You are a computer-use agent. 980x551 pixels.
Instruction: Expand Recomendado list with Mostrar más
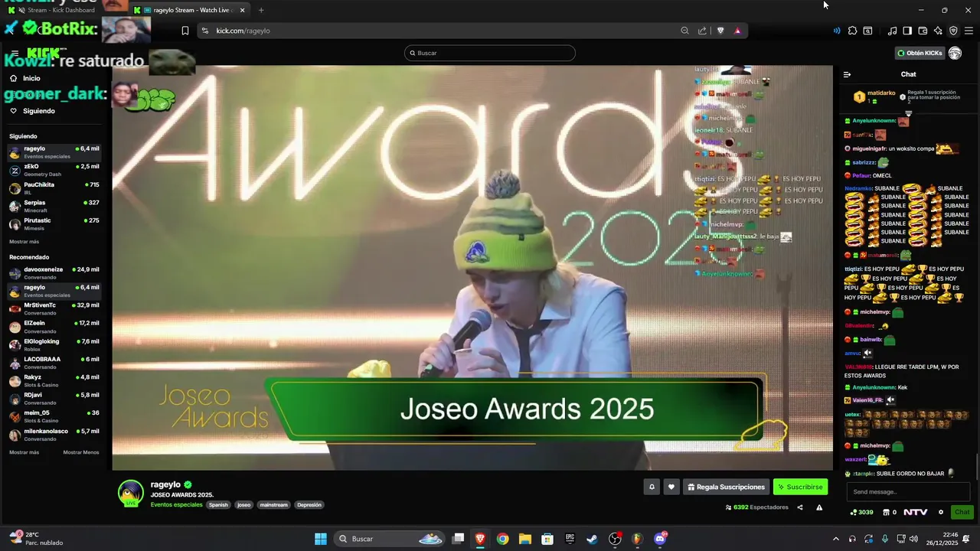click(24, 452)
